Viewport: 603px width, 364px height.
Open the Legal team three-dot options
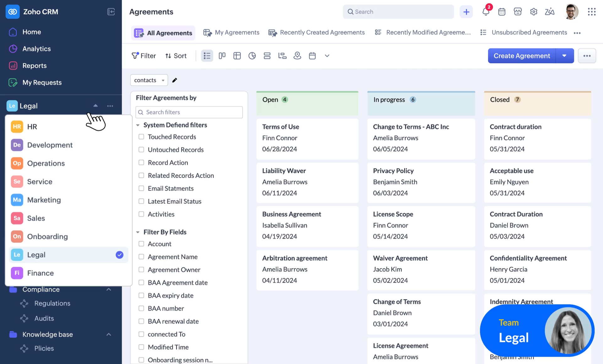[110, 106]
